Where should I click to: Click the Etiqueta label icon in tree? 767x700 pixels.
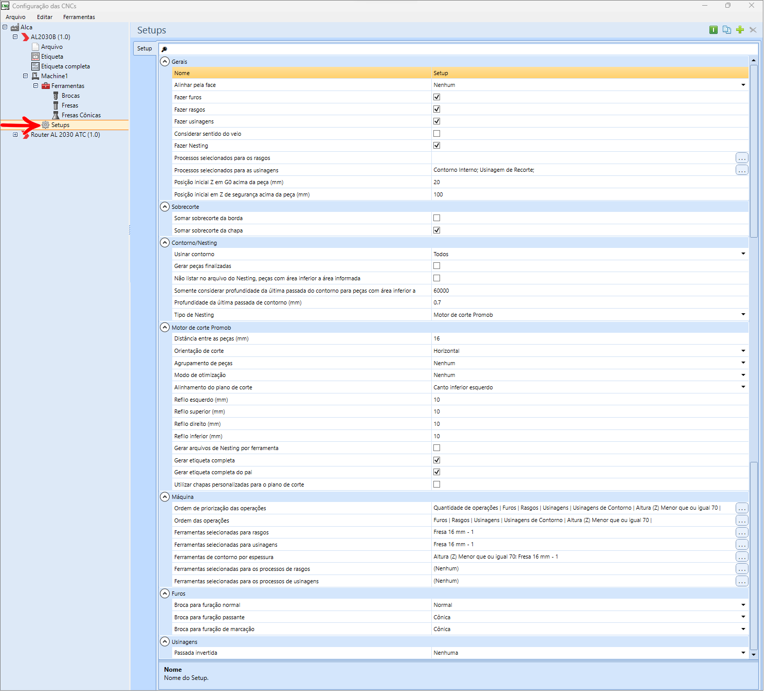(35, 57)
